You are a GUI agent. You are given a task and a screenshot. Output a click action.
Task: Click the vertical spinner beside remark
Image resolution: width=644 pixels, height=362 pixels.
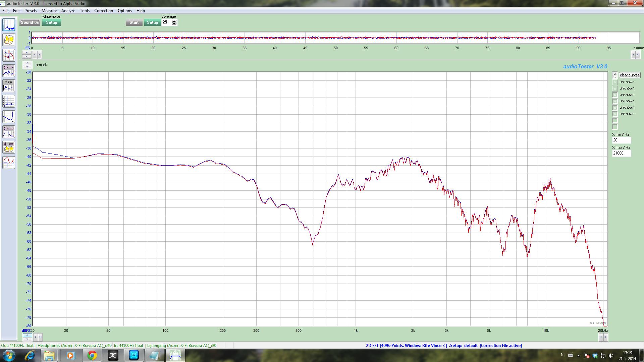click(27, 65)
